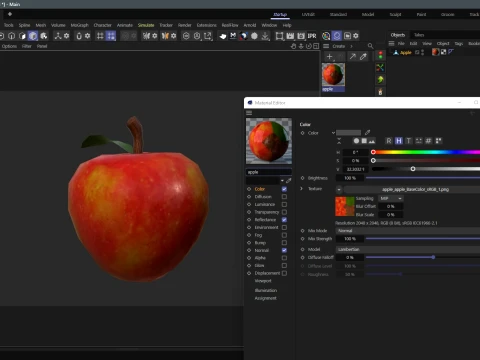This screenshot has height=360, width=480.
Task: Select color from picture mode icon
Action: 372,141
